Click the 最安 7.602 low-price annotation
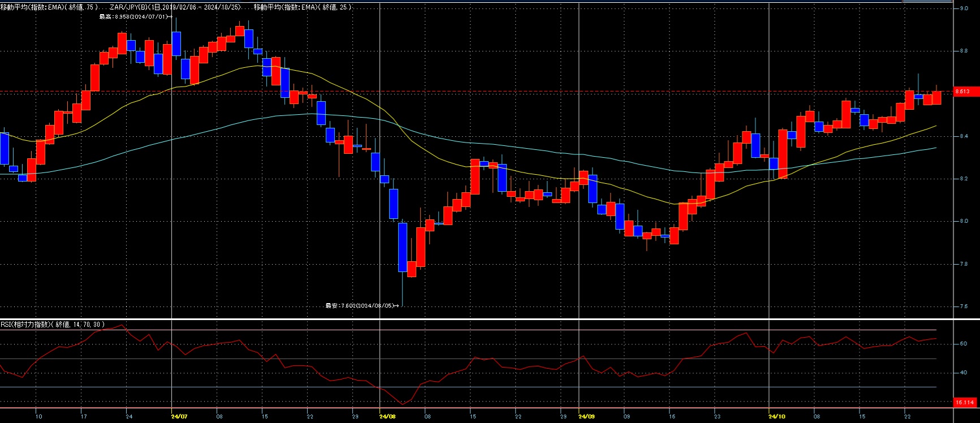This screenshot has height=423, width=980. 362,306
